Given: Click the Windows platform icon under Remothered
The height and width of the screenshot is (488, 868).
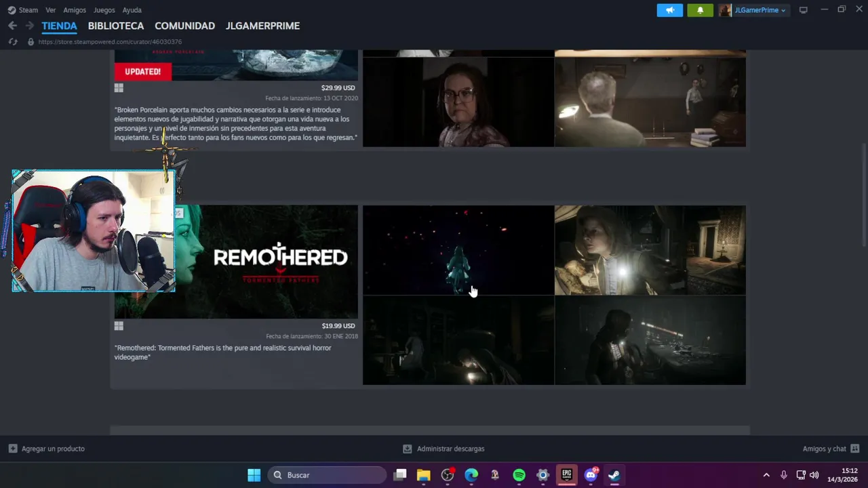Looking at the screenshot, I should click(119, 326).
